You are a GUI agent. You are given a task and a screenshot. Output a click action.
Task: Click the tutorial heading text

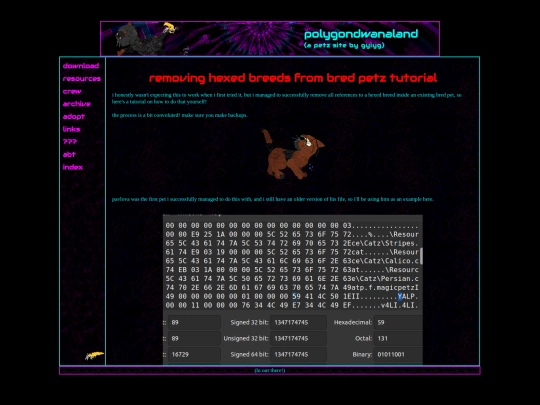click(x=293, y=78)
